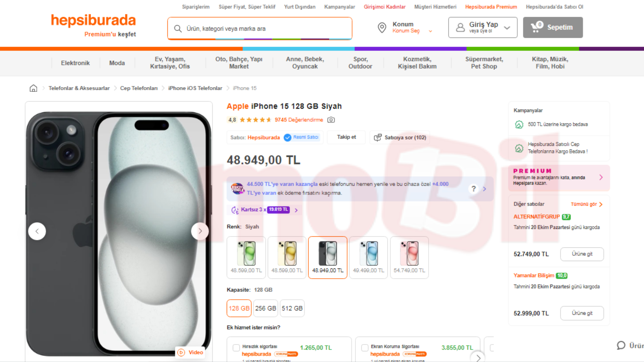Click Takip et to follow seller

click(x=346, y=137)
